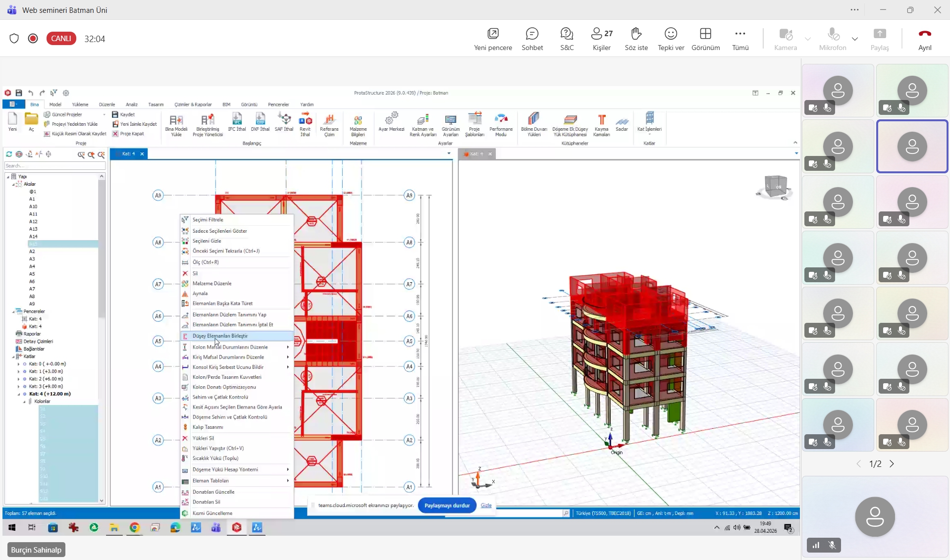Open the Revit İthal import tool

click(305, 124)
